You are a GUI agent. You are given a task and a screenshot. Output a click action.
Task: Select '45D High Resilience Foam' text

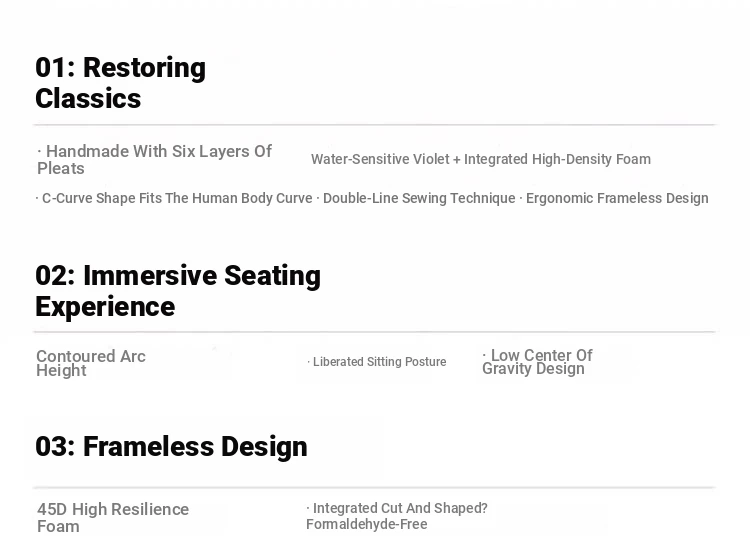pos(113,518)
